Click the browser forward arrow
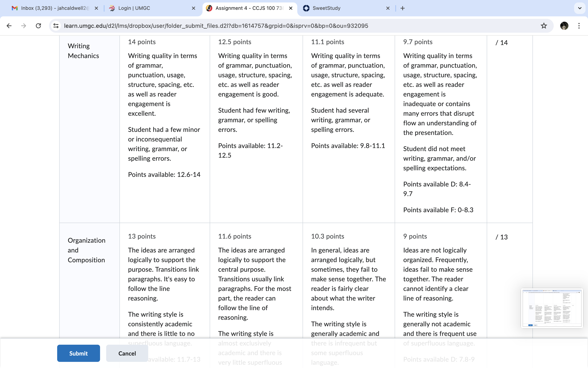 [x=23, y=26]
